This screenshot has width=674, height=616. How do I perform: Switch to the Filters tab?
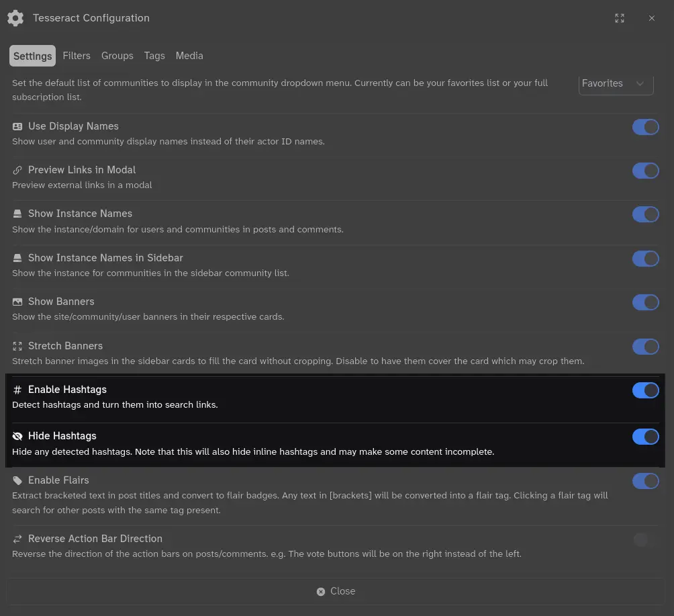click(77, 56)
